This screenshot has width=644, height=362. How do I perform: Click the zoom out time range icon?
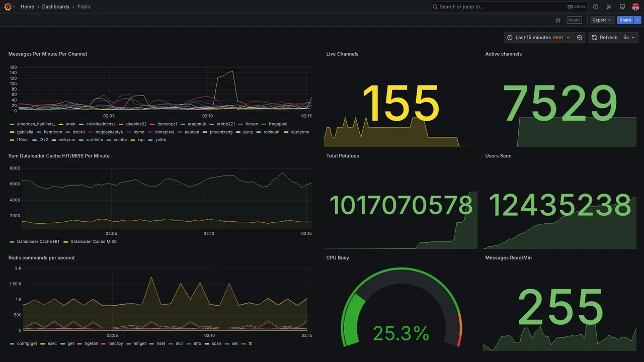pos(580,38)
